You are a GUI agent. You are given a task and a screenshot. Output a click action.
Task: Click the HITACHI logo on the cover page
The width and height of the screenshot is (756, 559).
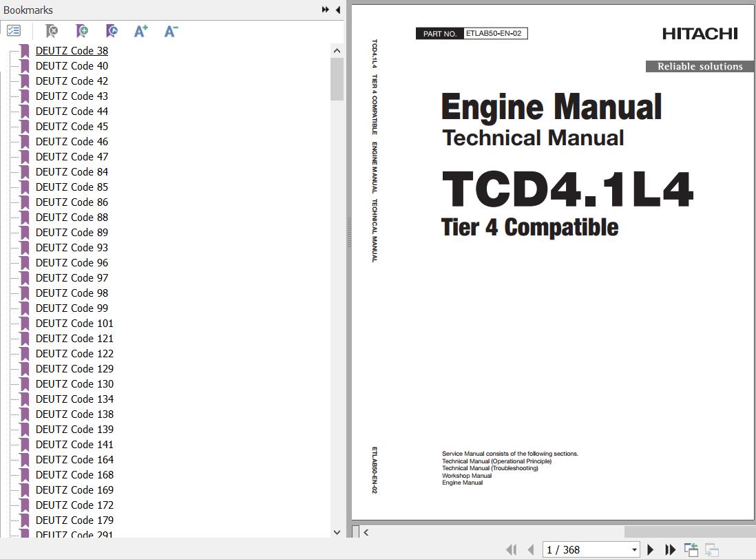(700, 34)
